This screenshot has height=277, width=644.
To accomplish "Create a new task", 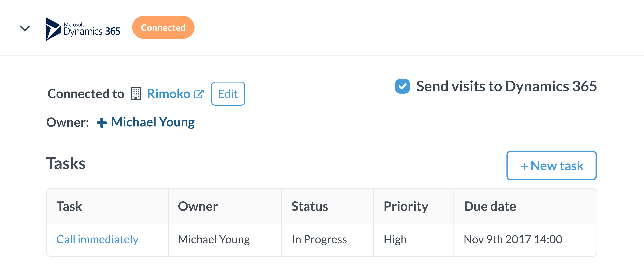I will pos(551,165).
